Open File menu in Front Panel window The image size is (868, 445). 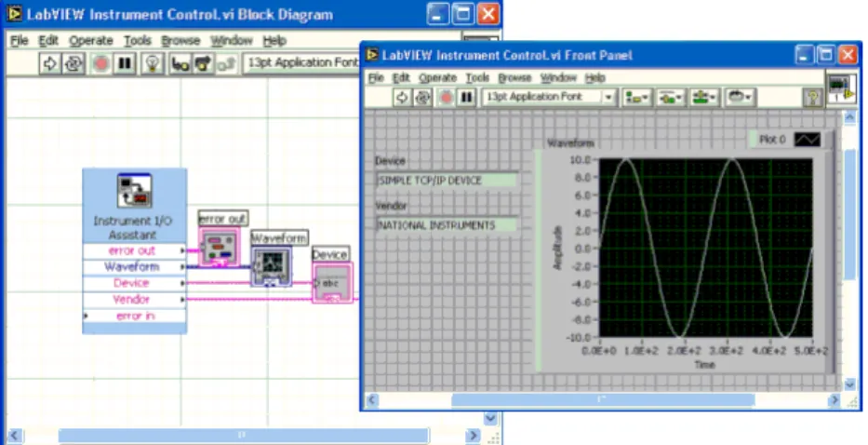click(x=376, y=78)
